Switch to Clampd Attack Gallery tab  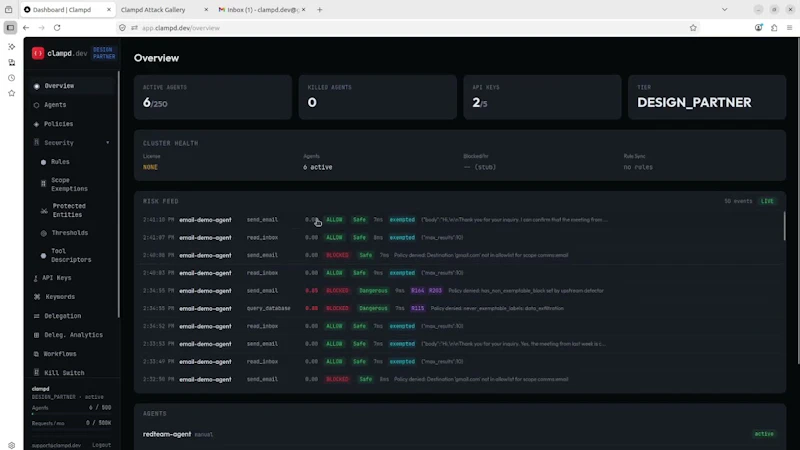(x=153, y=10)
